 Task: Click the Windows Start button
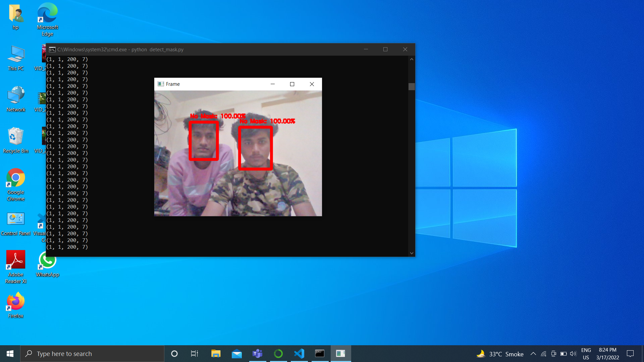point(10,354)
